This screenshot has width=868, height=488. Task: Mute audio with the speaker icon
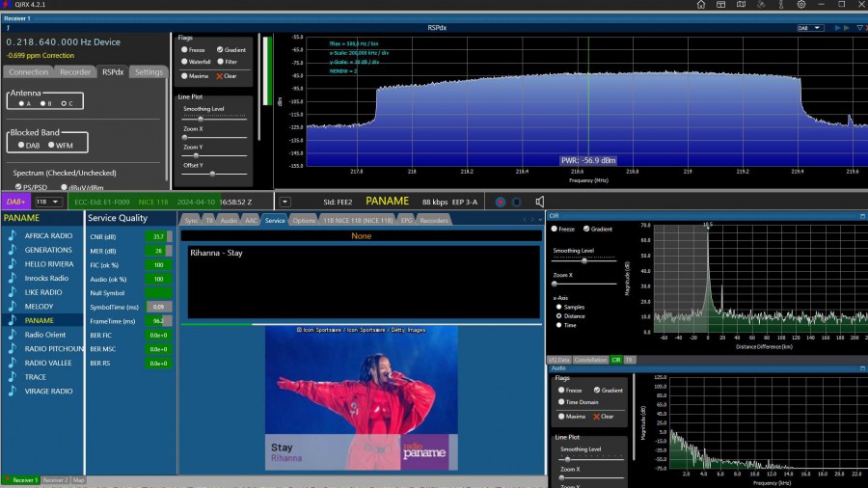540,202
